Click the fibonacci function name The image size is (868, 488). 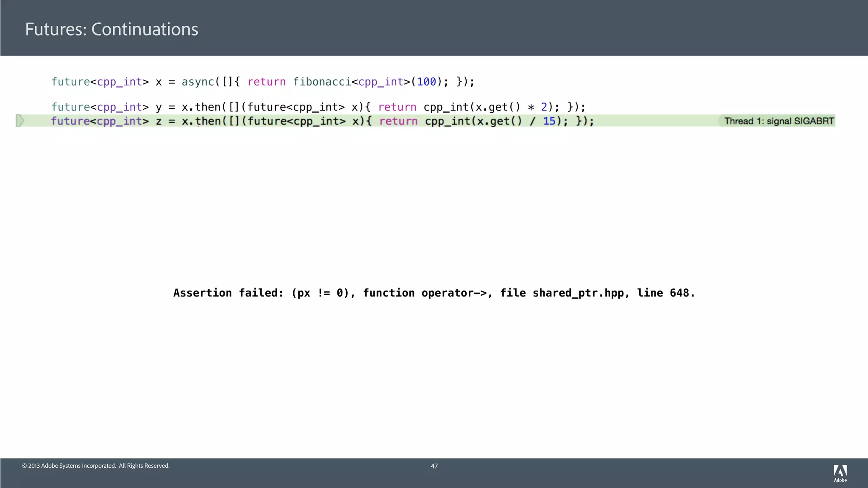[x=322, y=82]
